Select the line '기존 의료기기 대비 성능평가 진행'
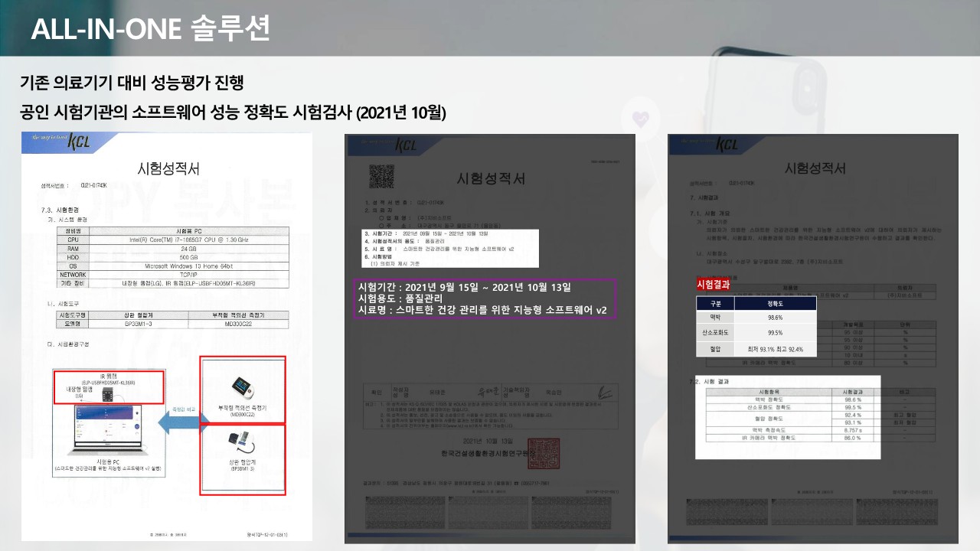 pyautogui.click(x=132, y=82)
